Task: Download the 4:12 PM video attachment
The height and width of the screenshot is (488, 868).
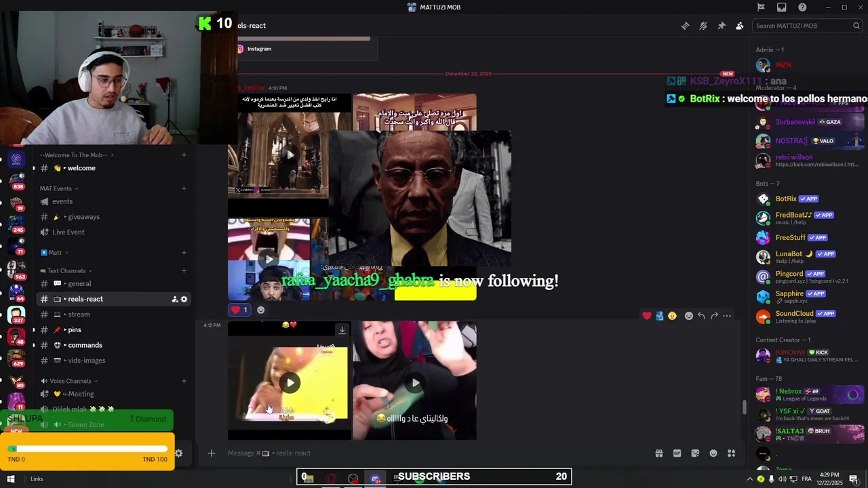Action: click(342, 330)
